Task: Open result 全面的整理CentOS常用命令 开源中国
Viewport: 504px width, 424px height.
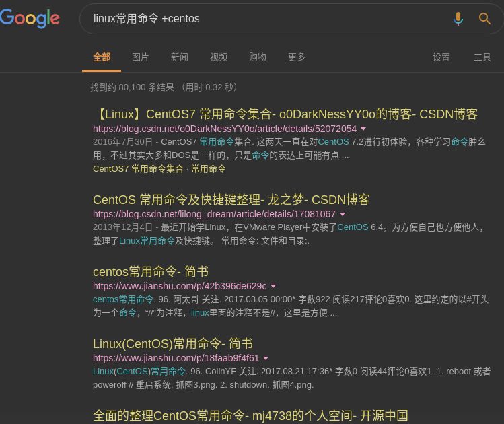Action: (250, 416)
